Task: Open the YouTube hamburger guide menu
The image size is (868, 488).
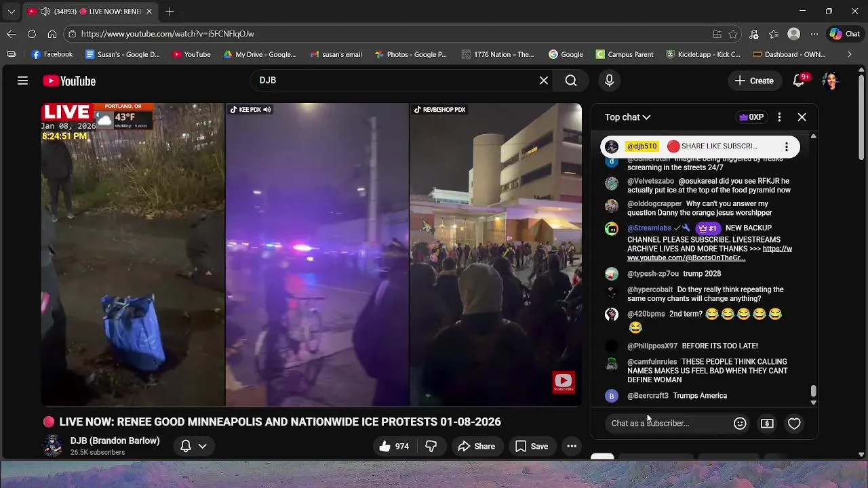Action: (22, 81)
